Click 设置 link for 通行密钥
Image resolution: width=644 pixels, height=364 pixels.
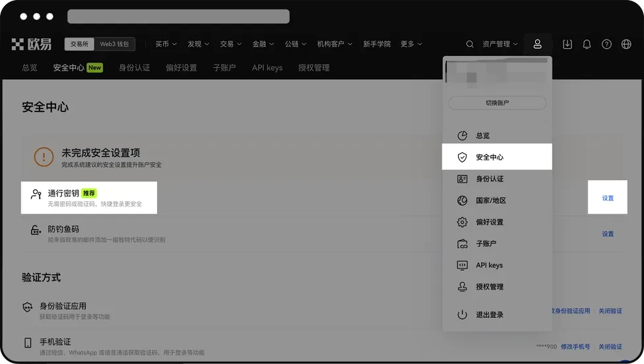(x=607, y=198)
